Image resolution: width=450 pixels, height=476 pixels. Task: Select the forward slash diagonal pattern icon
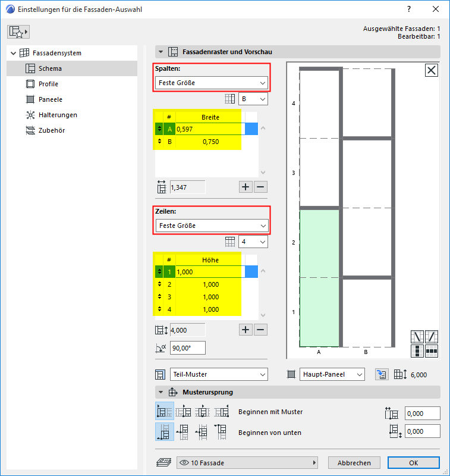tap(432, 337)
